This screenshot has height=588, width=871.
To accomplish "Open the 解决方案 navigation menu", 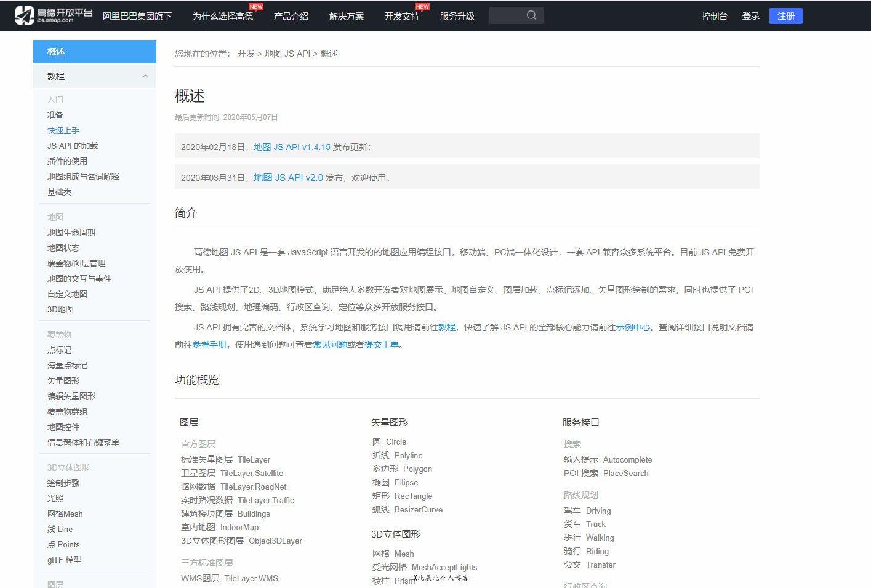I will click(x=347, y=17).
